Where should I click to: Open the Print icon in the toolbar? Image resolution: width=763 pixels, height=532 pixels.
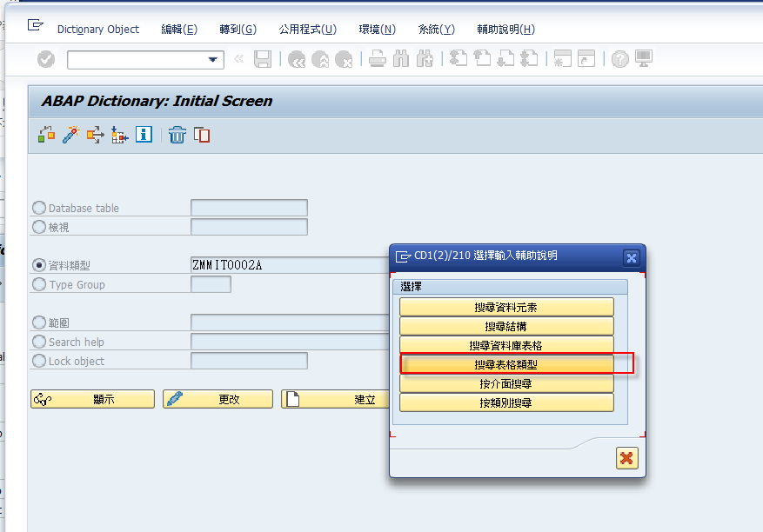click(x=375, y=58)
